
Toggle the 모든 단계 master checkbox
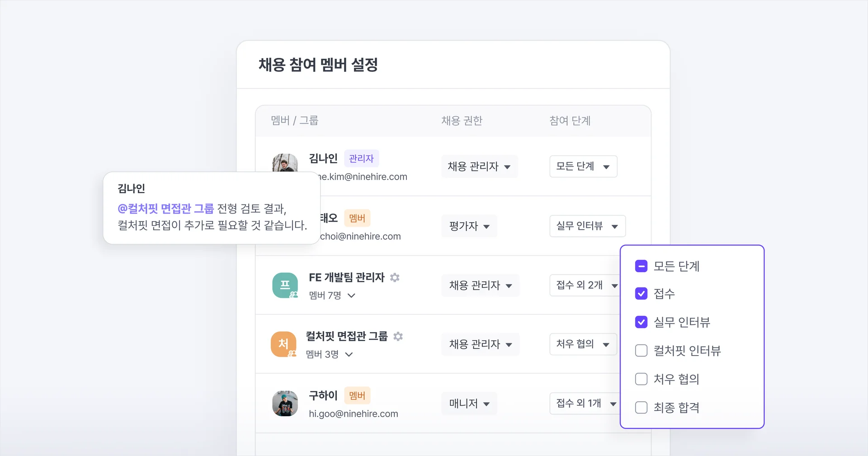pos(641,266)
